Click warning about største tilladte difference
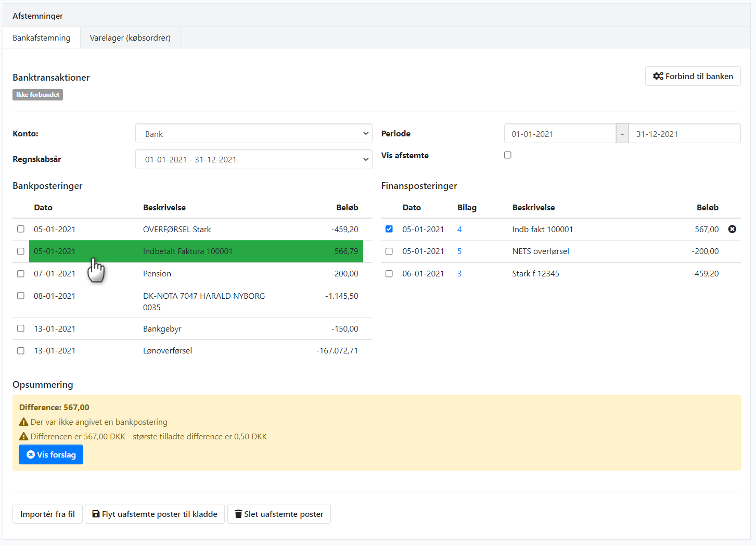 [143, 437]
